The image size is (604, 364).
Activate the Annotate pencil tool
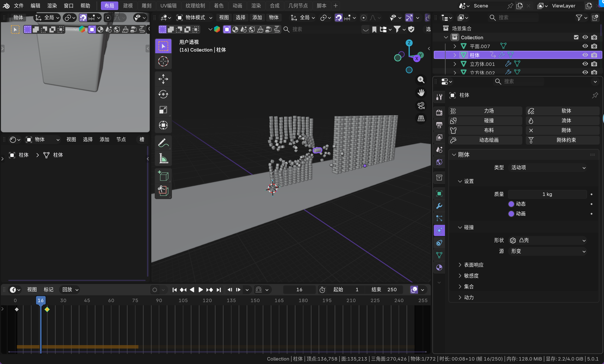163,143
